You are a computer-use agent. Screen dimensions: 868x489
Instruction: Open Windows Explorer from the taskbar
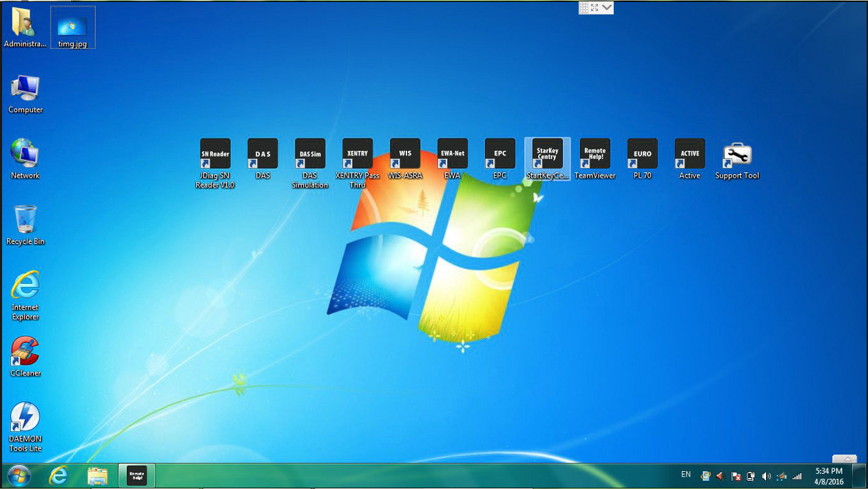click(98, 475)
